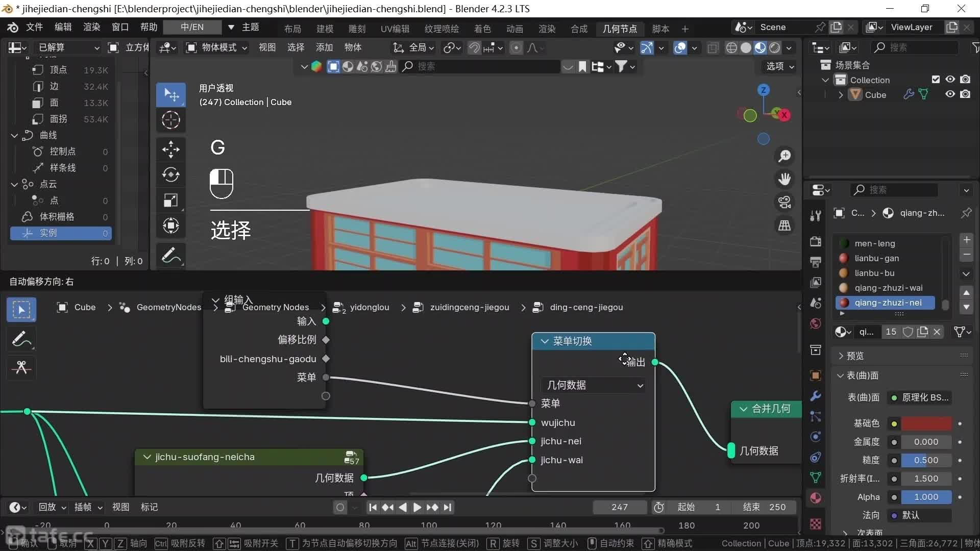This screenshot has width=980, height=551.
Task: Open the Material properties tab icon
Action: pyautogui.click(x=816, y=498)
